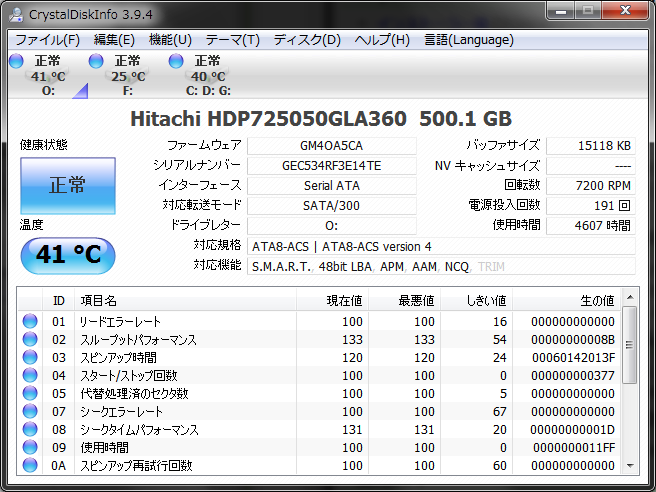The width and height of the screenshot is (656, 492).
Task: Select the シークタイムパフォーマンス row name
Action: pyautogui.click(x=139, y=429)
